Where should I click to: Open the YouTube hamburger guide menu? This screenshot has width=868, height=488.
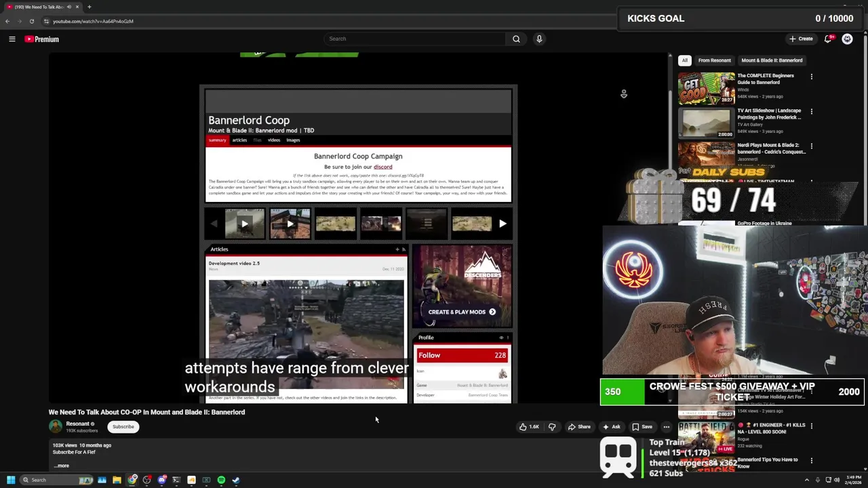(x=12, y=39)
